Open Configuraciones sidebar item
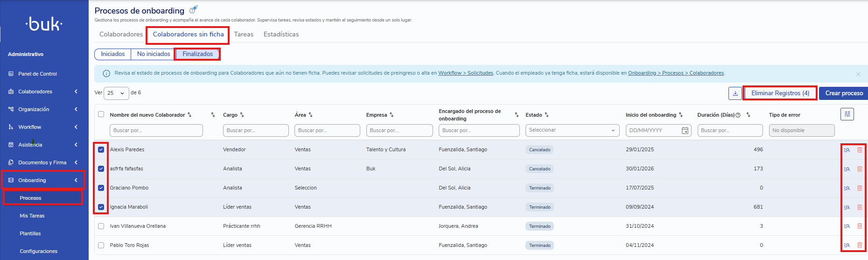This screenshot has width=868, height=260. coord(39,251)
